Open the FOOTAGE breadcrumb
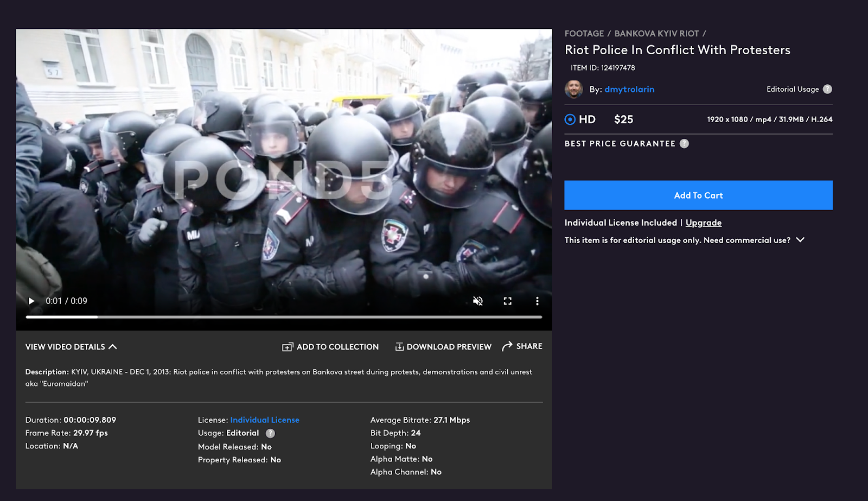This screenshot has width=868, height=501. [584, 34]
